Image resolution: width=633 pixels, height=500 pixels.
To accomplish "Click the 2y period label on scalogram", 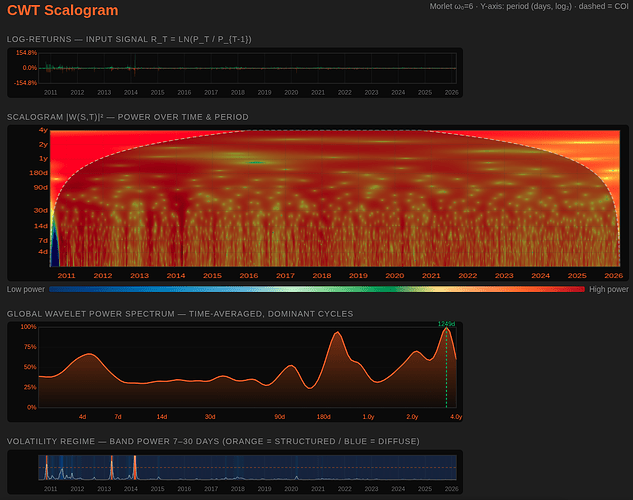I will (x=43, y=144).
